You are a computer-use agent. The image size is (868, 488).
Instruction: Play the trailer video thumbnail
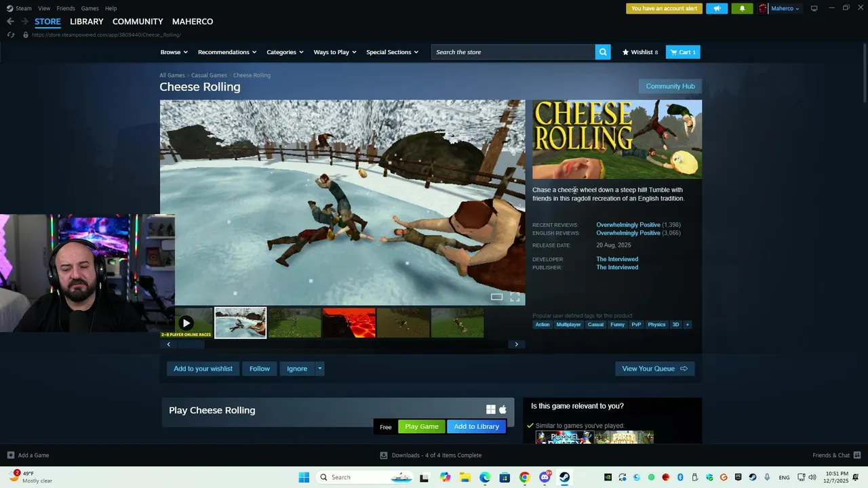pyautogui.click(x=186, y=323)
